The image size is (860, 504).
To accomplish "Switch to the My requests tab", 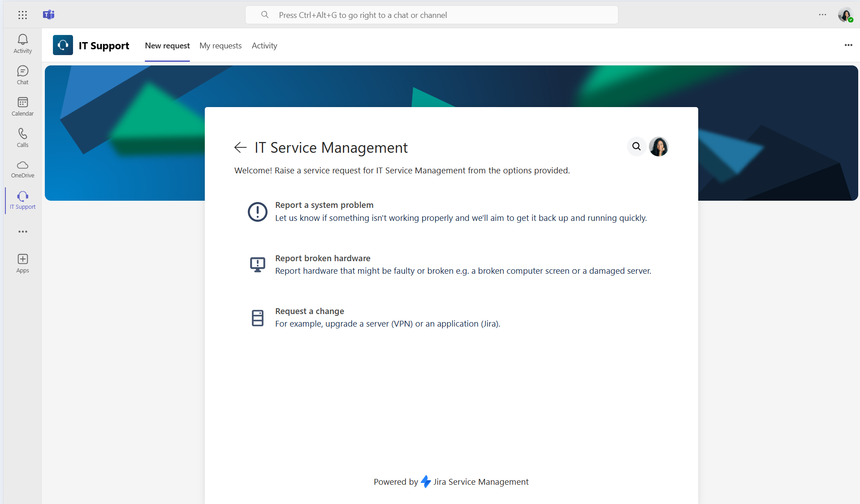I will click(x=220, y=46).
